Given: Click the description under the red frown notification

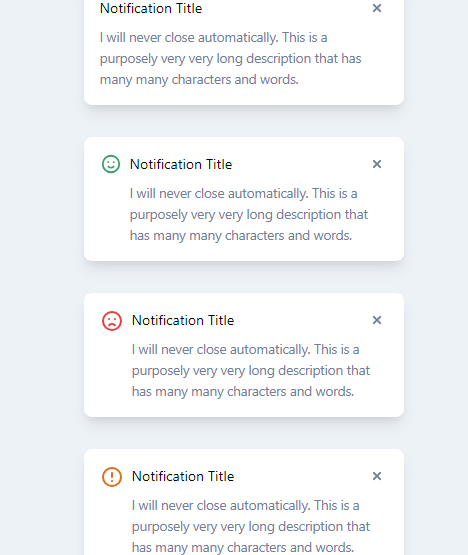Looking at the screenshot, I should click(251, 371).
